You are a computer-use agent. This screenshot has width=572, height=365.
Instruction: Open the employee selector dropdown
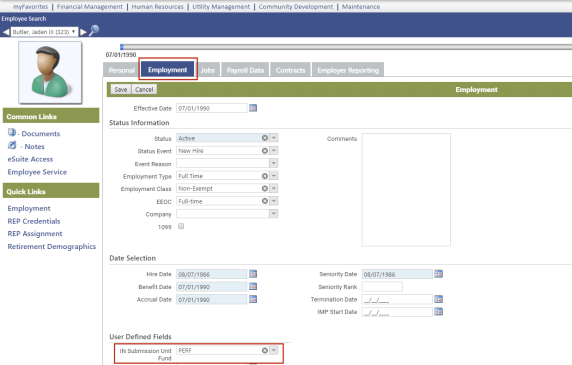[x=44, y=32]
